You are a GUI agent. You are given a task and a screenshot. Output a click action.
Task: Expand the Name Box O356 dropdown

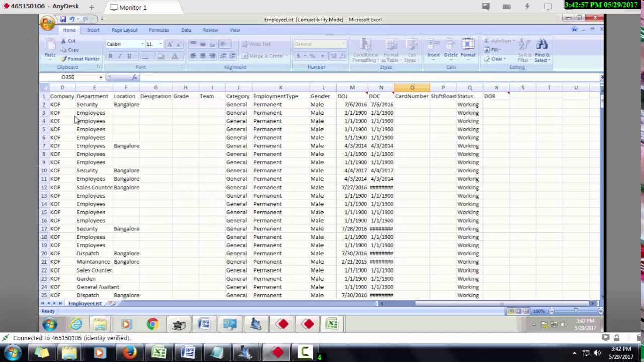(x=101, y=77)
